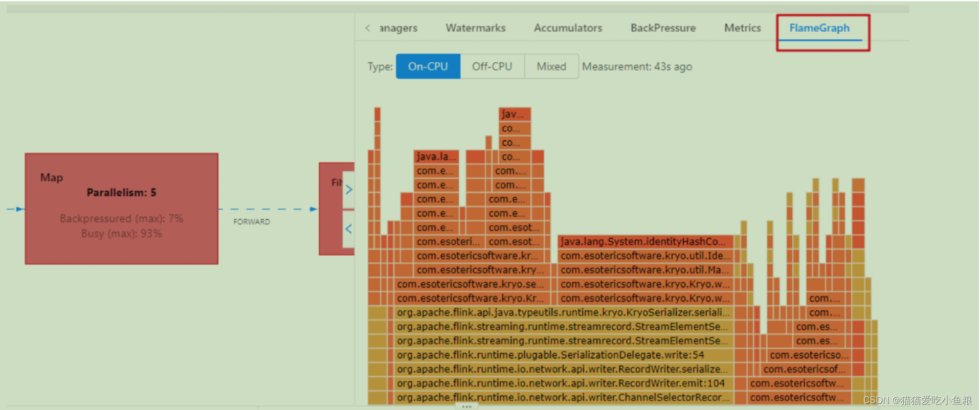Click the Filter operator node
980x410 pixels.
click(337, 209)
